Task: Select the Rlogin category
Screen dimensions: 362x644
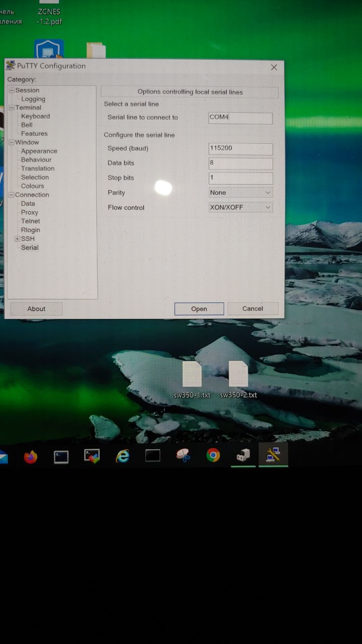Action: 31,230
